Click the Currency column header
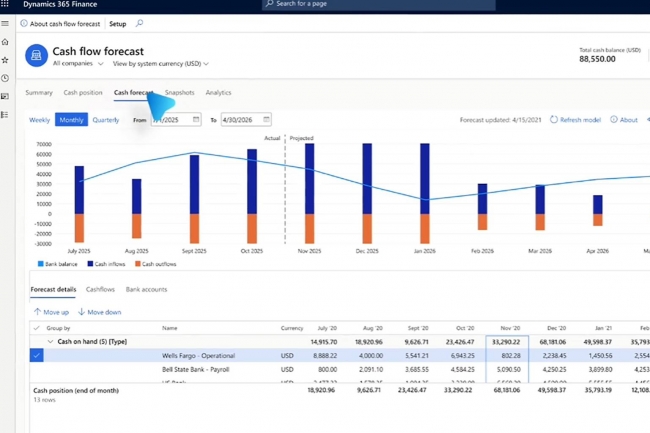 pos(292,328)
